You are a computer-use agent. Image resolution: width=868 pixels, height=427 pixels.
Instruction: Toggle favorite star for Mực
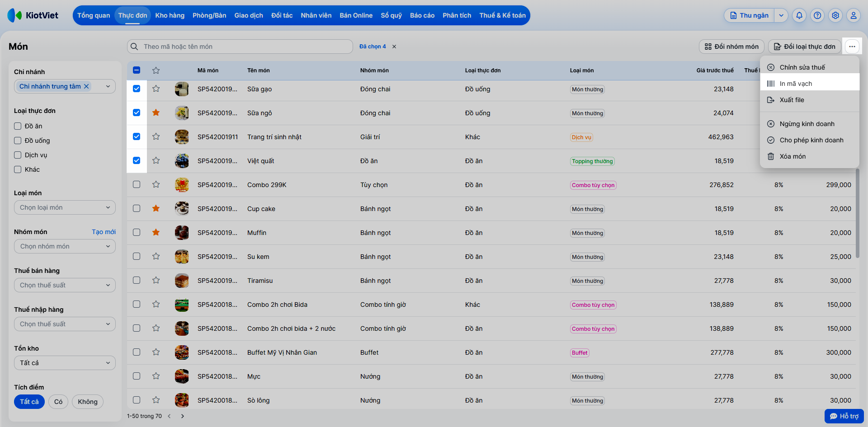tap(156, 376)
